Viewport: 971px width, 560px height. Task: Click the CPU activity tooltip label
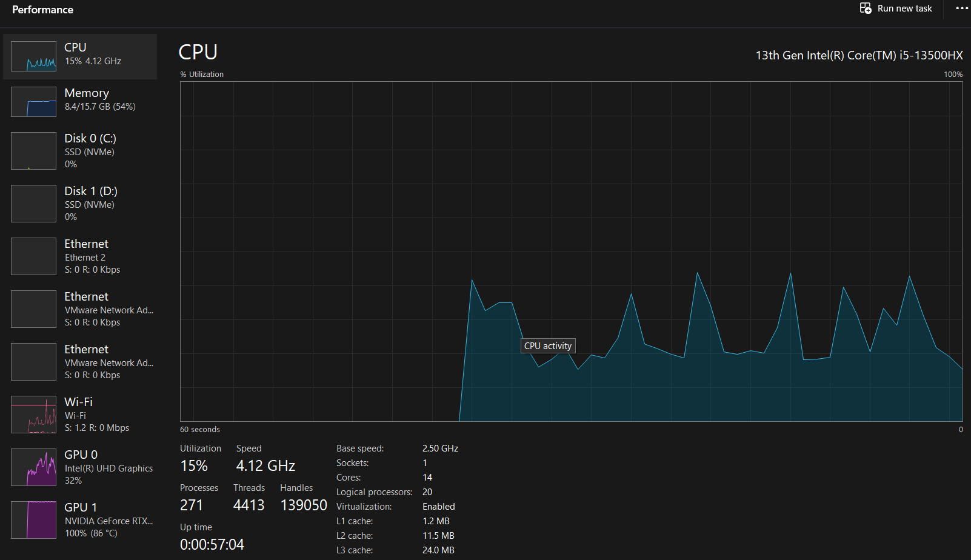548,346
